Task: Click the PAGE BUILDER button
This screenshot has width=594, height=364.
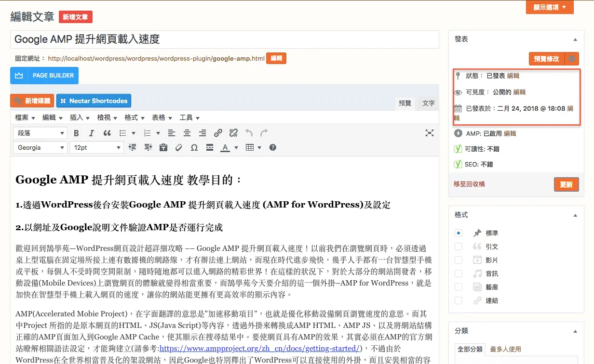Action: [44, 76]
